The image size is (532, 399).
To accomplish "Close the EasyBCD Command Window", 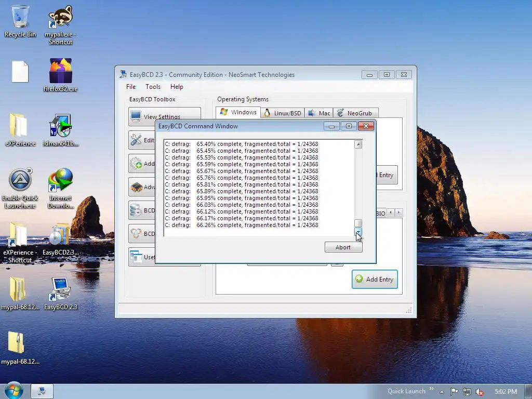I will click(x=366, y=126).
